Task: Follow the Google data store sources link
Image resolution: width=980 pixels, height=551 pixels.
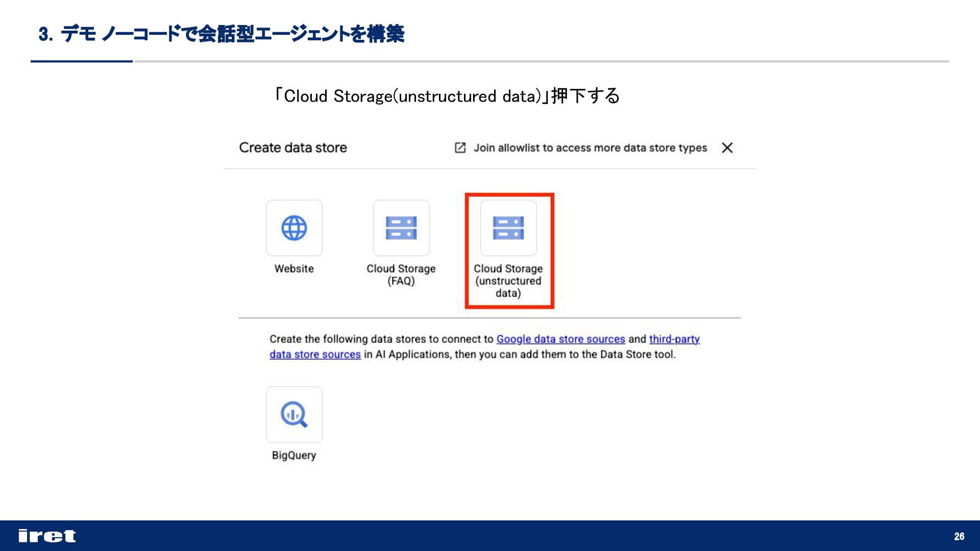Action: click(560, 339)
